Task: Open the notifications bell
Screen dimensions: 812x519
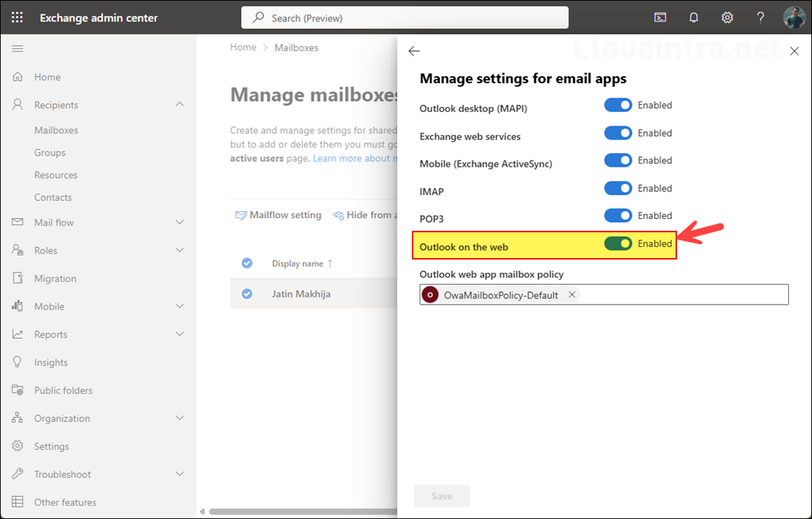Action: click(693, 17)
